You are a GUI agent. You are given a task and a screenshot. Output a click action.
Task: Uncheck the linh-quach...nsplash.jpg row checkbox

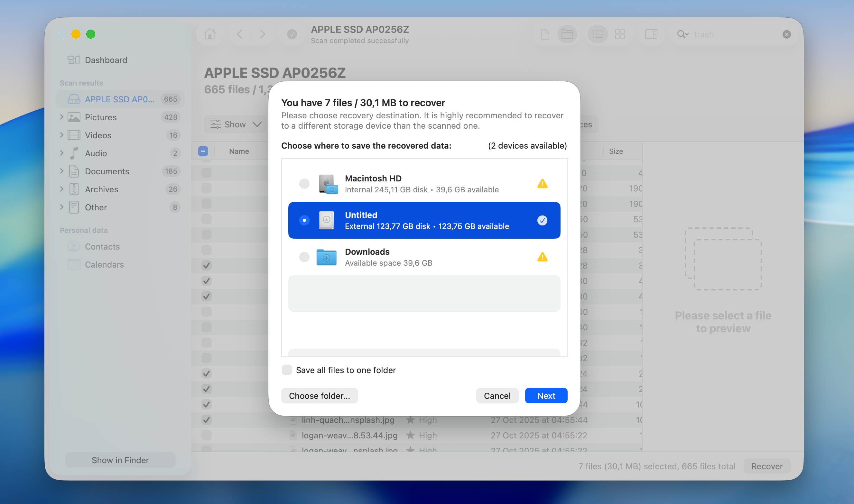(x=206, y=420)
